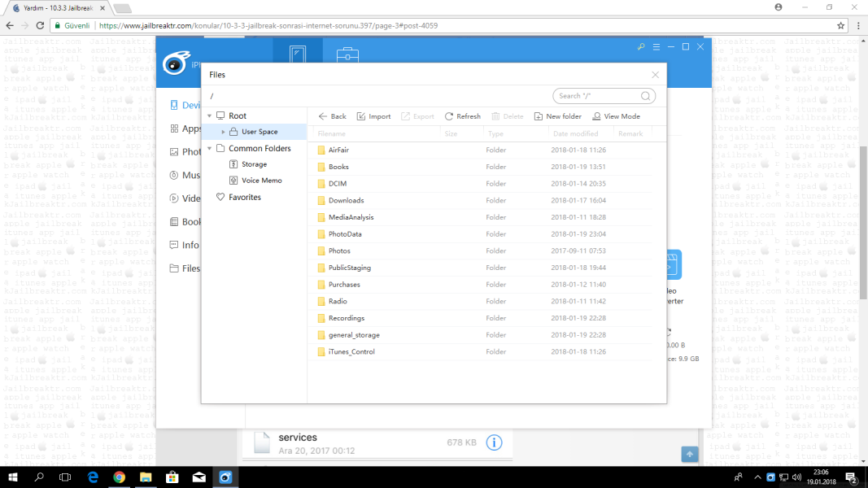Viewport: 868px width, 488px height.
Task: Open Favorites in the sidebar
Action: click(244, 198)
